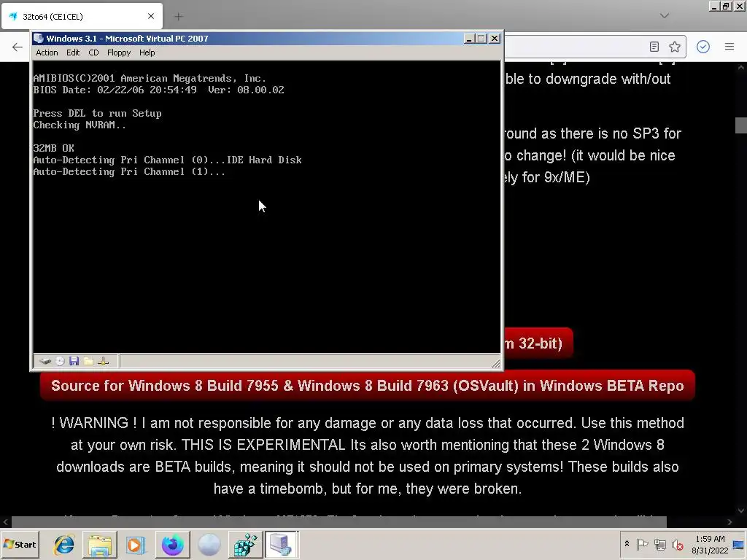Click the red '32-bit)' button behind Virtual PC
This screenshot has height=560, width=747.
coord(538,343)
